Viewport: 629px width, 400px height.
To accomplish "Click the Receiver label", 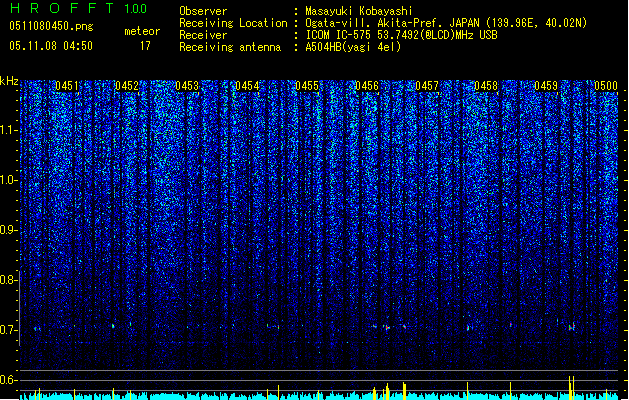I will pyautogui.click(x=203, y=35).
